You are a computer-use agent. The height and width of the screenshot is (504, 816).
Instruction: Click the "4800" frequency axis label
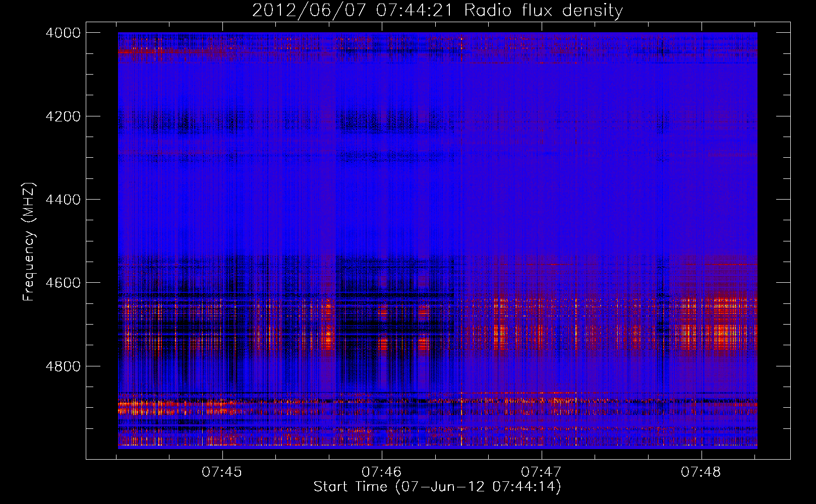63,366
